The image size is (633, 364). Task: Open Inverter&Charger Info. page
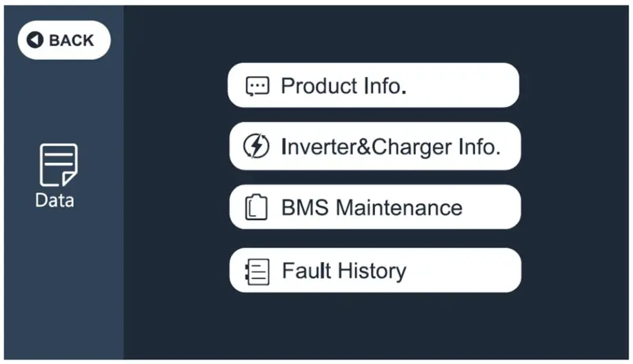(374, 146)
